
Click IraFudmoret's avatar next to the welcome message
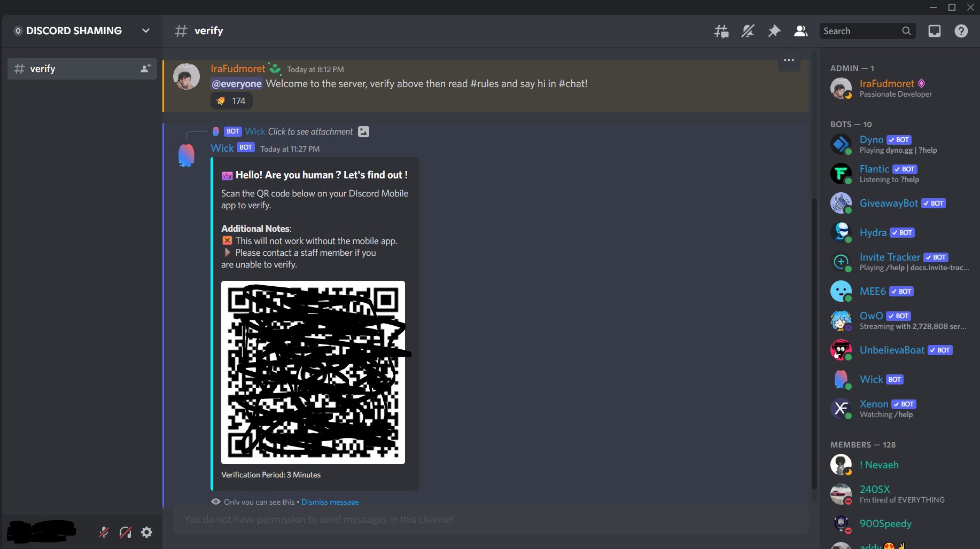(186, 76)
